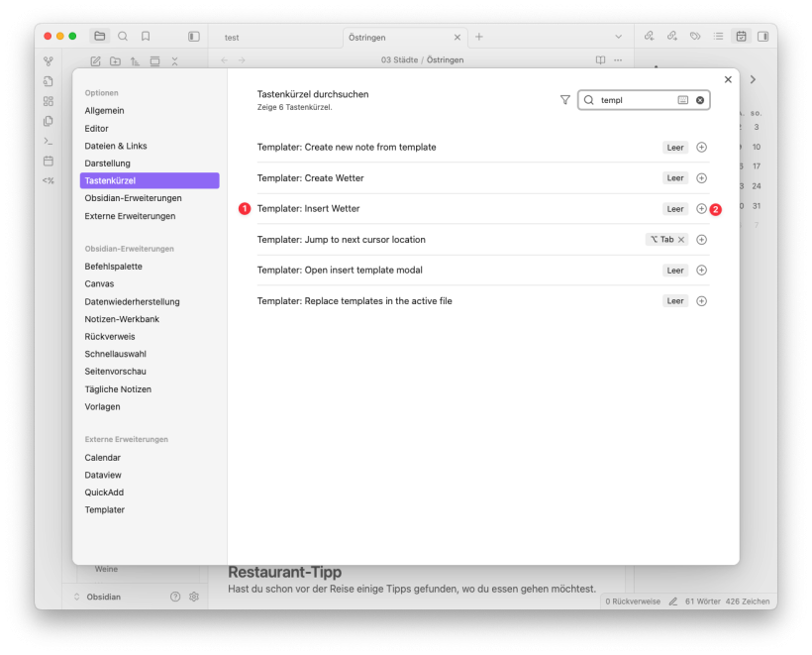Image resolution: width=812 pixels, height=655 pixels.
Task: Search by hotkey using the keyboard icon
Action: pos(683,100)
